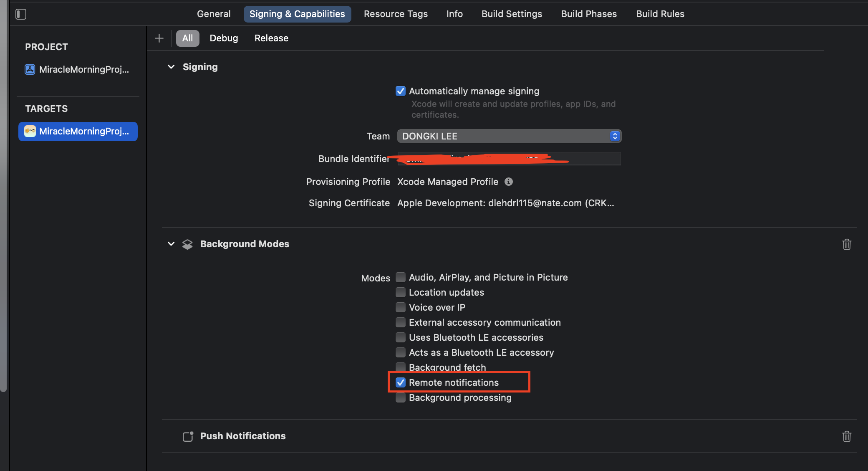
Task: Collapse the Signing section
Action: point(171,67)
